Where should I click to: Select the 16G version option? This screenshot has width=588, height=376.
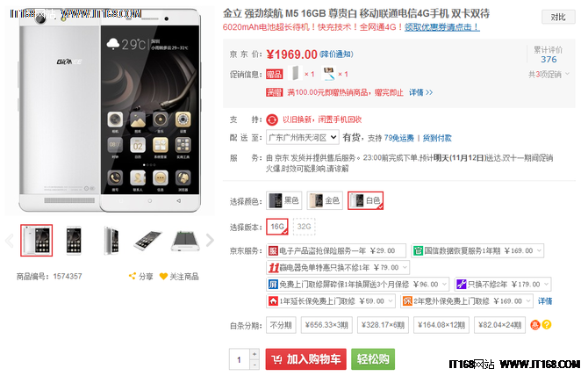[277, 227]
